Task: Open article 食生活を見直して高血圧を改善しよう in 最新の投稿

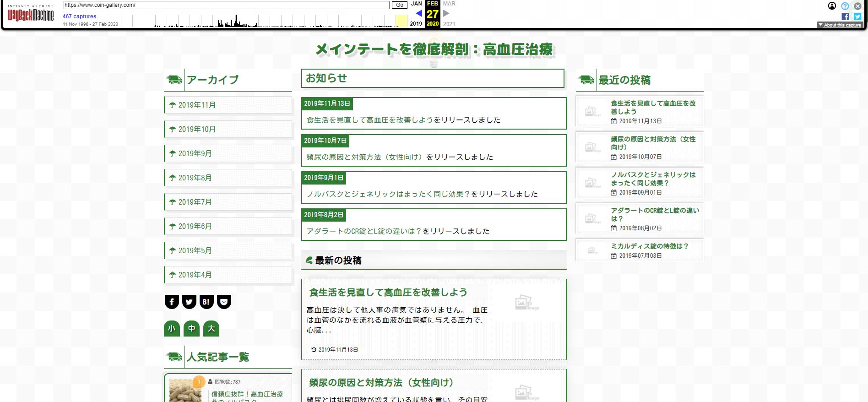Action: click(x=388, y=292)
